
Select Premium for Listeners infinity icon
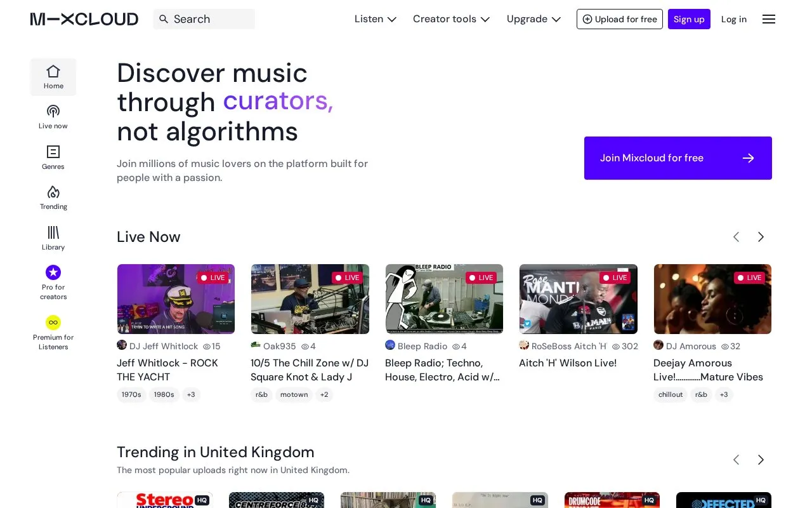(x=53, y=323)
